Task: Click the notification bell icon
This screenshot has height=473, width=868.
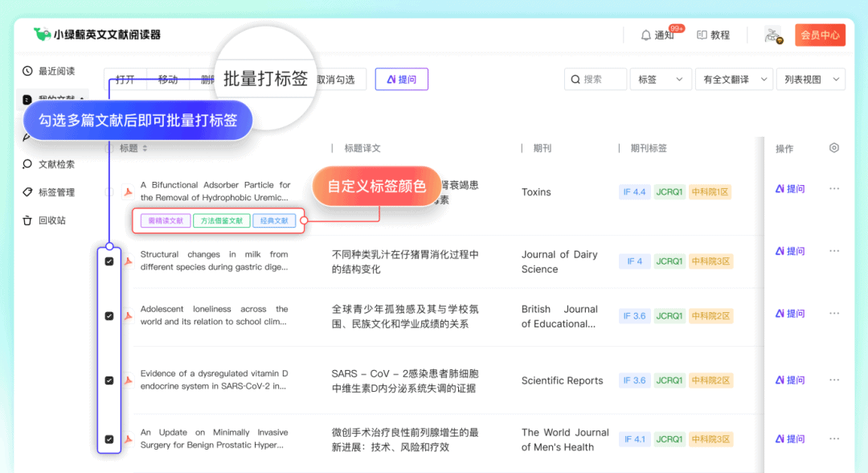Action: [x=645, y=35]
